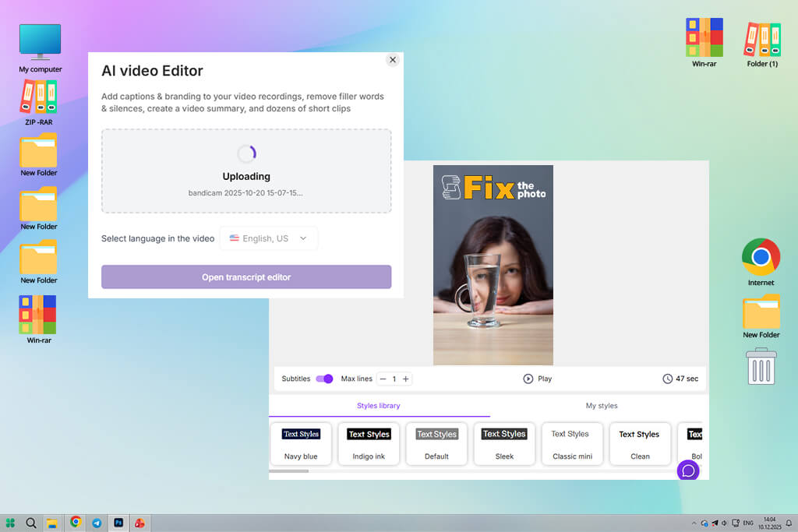This screenshot has height=532, width=798.
Task: Increase Max lines with the plus button
Action: pos(405,379)
